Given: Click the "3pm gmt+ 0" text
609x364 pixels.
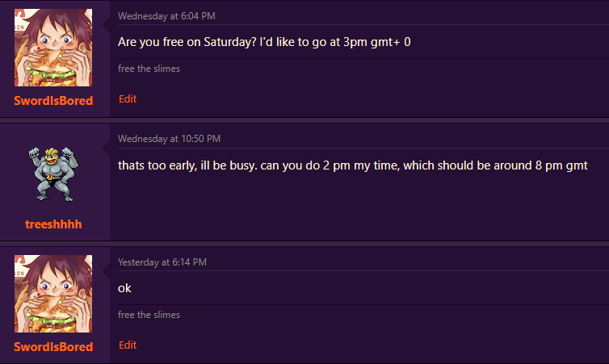Looking at the screenshot, I should tap(380, 41).
